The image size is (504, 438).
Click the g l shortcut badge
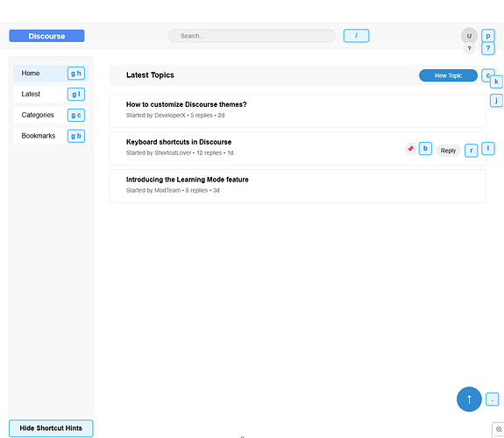tap(76, 94)
